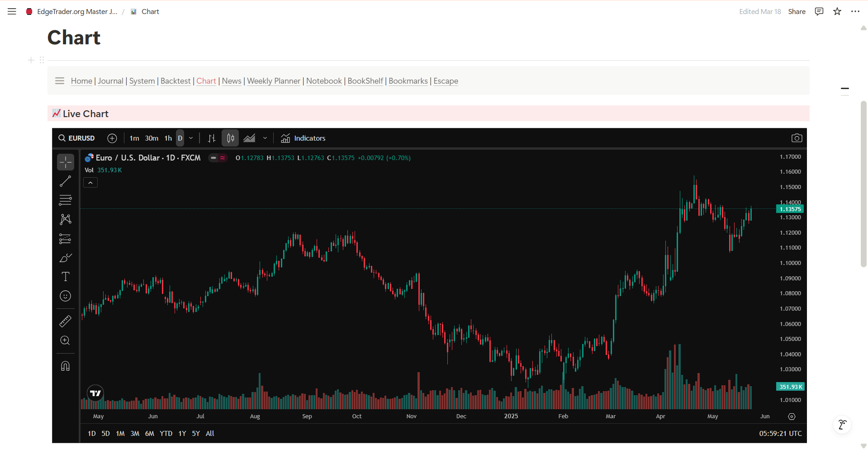Enable magnet mode
Screen dimensions: 868x449
[x=65, y=365]
